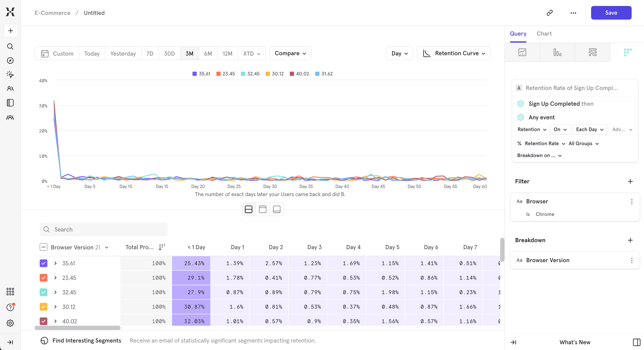Uncheck the 23.45 browser version row
Viewport: 644px width, 350px height.
point(43,278)
